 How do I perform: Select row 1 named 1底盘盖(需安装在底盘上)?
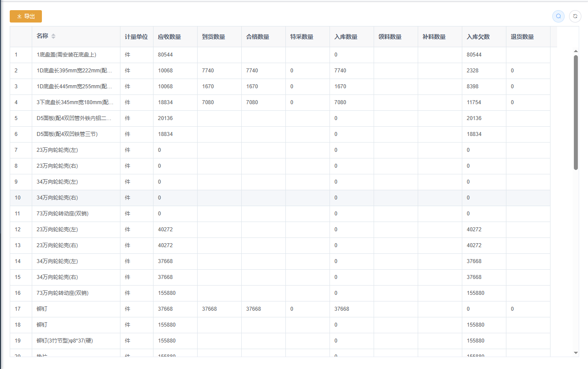pyautogui.click(x=66, y=55)
